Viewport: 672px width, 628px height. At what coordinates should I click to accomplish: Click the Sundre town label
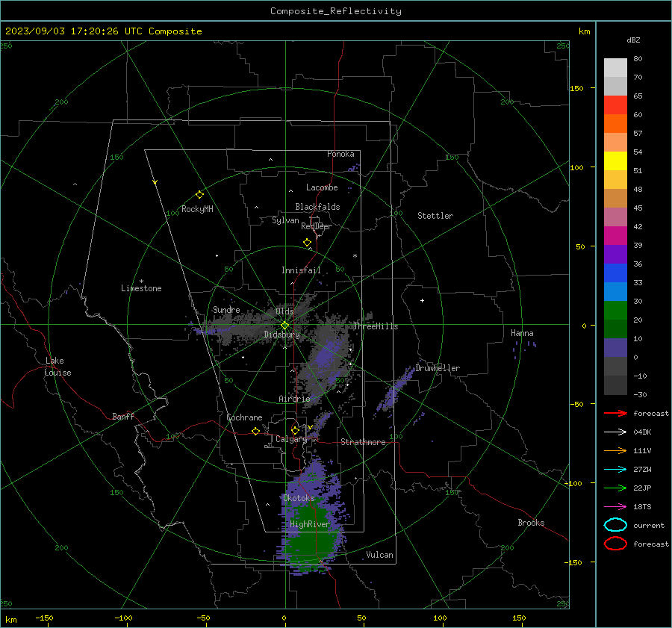[x=226, y=309]
